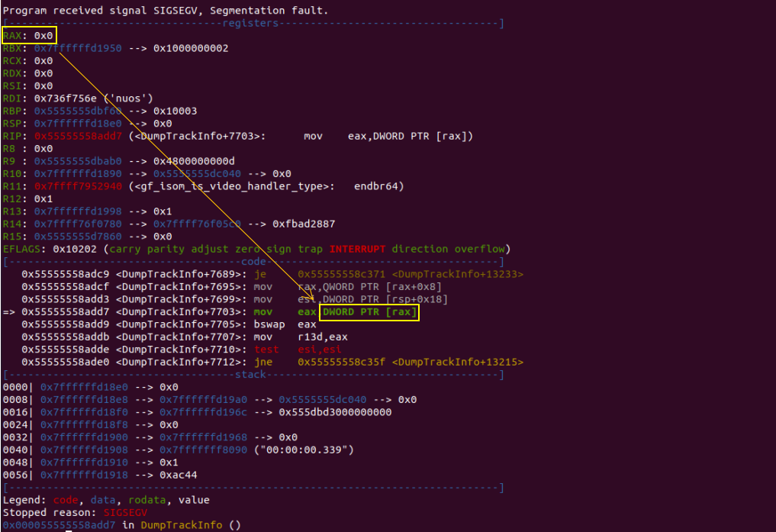Click the RDI value 0x736f756e

tap(66, 98)
